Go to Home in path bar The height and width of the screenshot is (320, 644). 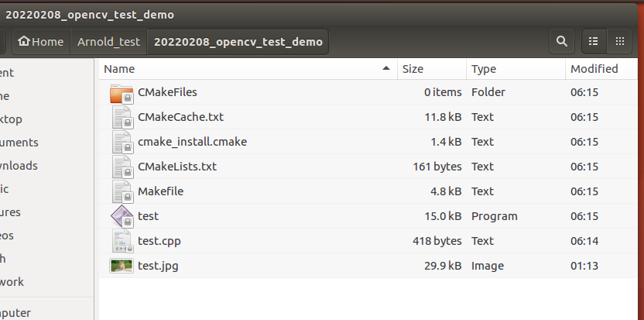[x=40, y=42]
